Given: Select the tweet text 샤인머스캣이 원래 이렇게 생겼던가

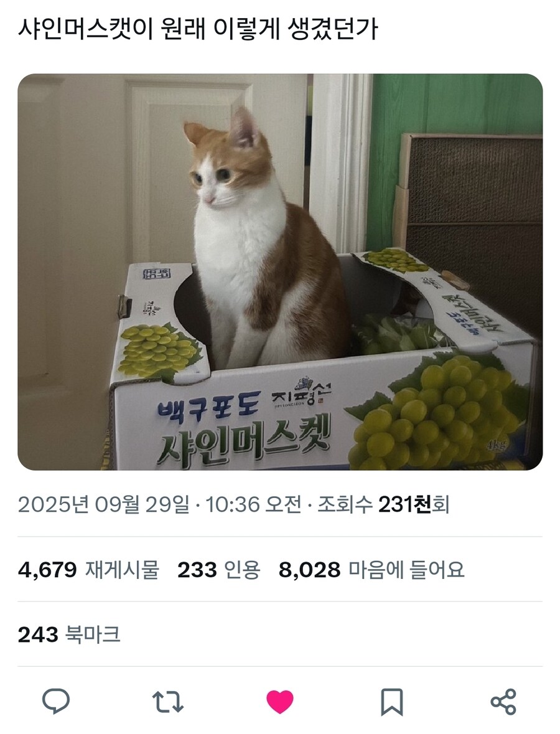Looking at the screenshot, I should coord(197,29).
